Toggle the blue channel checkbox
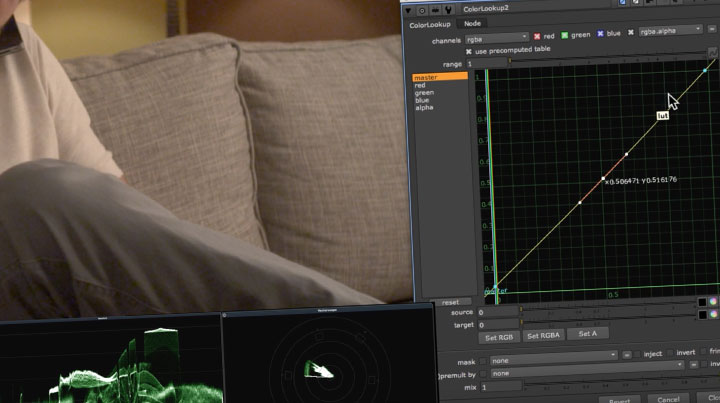This screenshot has height=403, width=720. tap(600, 34)
